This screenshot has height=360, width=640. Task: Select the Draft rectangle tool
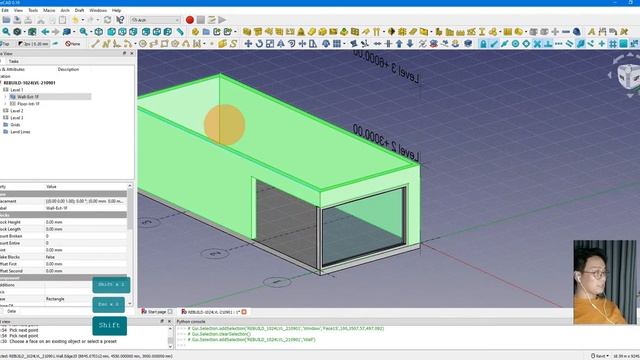point(164,43)
